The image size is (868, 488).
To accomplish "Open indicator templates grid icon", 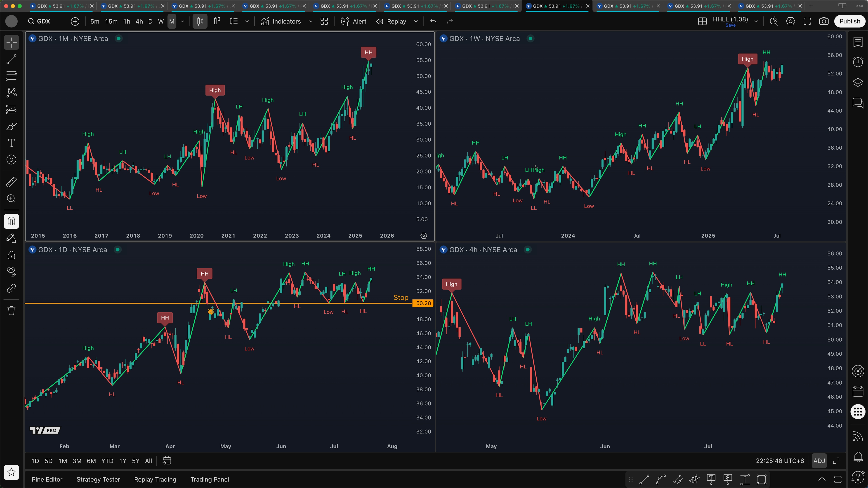I will pos(324,21).
